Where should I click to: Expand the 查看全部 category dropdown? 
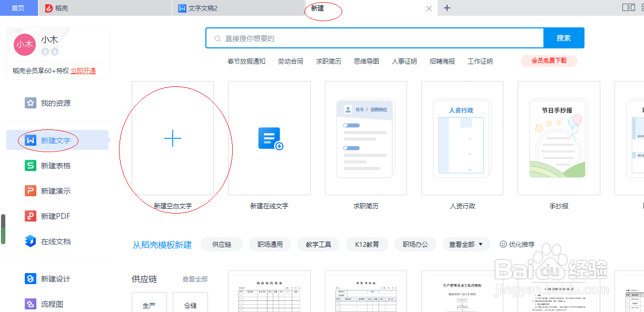tap(466, 244)
